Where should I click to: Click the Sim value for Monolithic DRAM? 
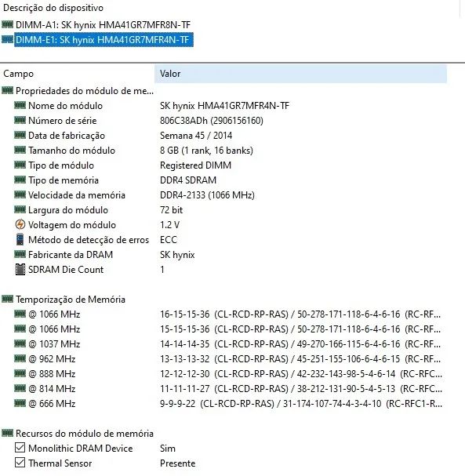coord(168,448)
